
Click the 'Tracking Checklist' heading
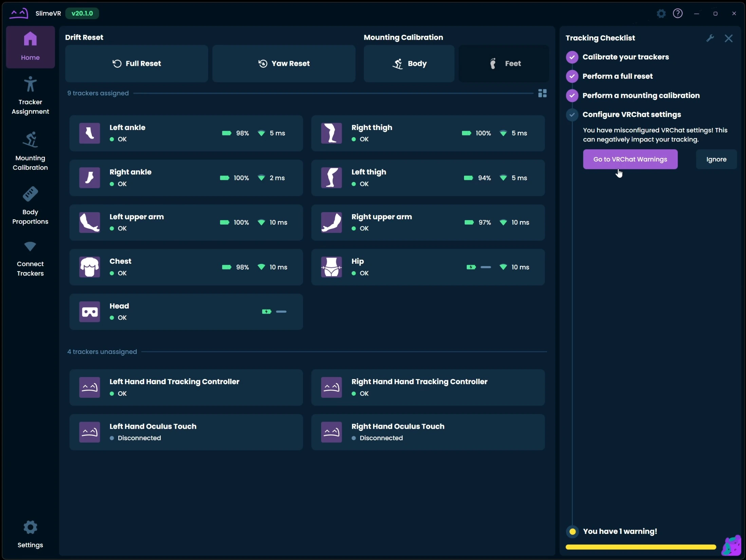(600, 38)
